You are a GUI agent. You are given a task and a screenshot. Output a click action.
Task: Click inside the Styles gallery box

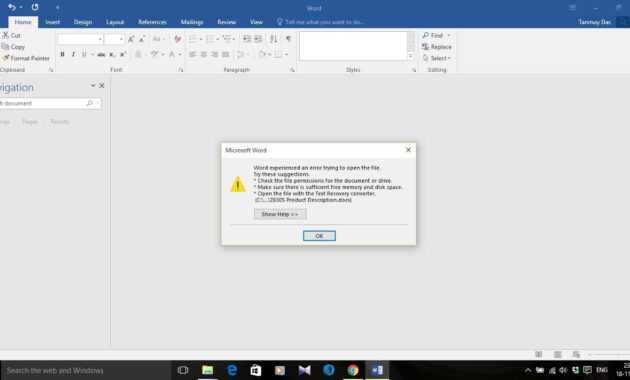353,46
